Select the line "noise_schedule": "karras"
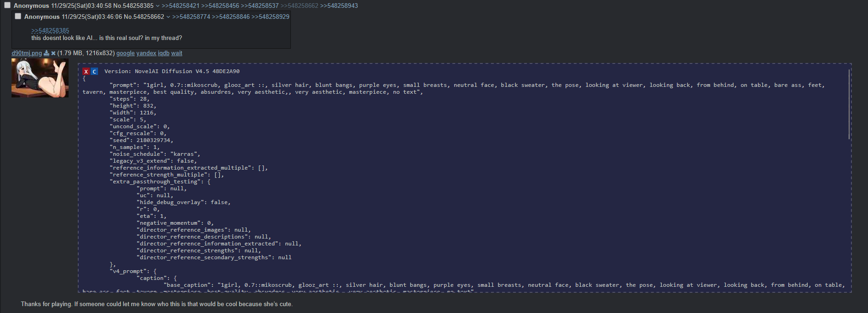The height and width of the screenshot is (313, 868). (155, 154)
